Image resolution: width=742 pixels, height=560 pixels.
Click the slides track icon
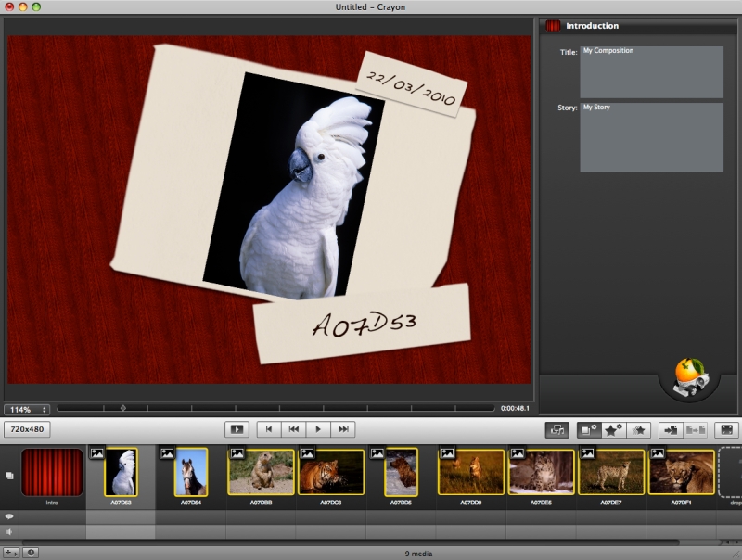point(9,476)
